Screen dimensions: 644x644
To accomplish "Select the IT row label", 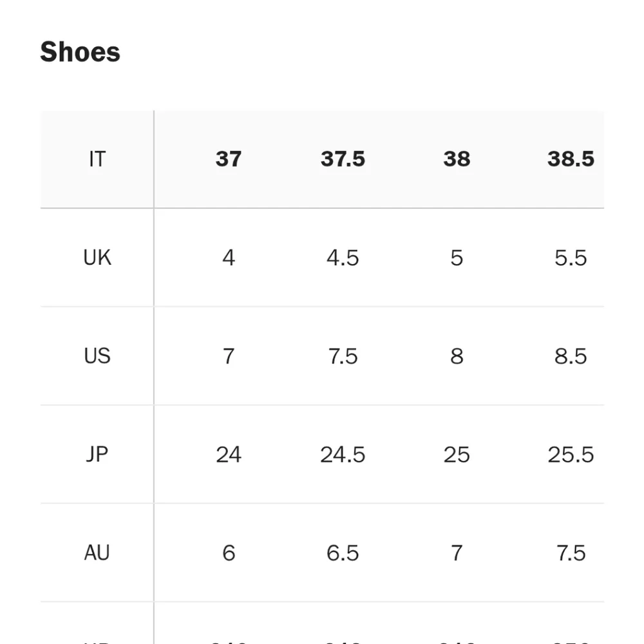I will tap(97, 159).
